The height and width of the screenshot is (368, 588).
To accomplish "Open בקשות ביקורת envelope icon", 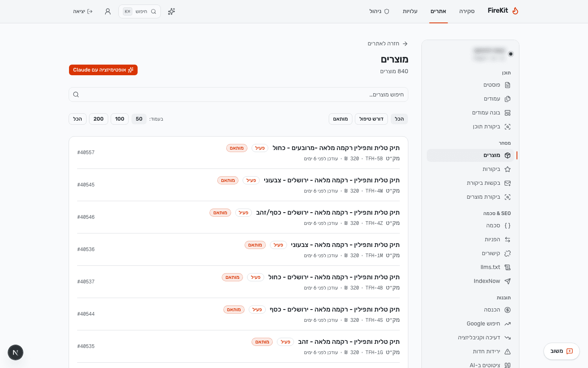I will click(508, 183).
